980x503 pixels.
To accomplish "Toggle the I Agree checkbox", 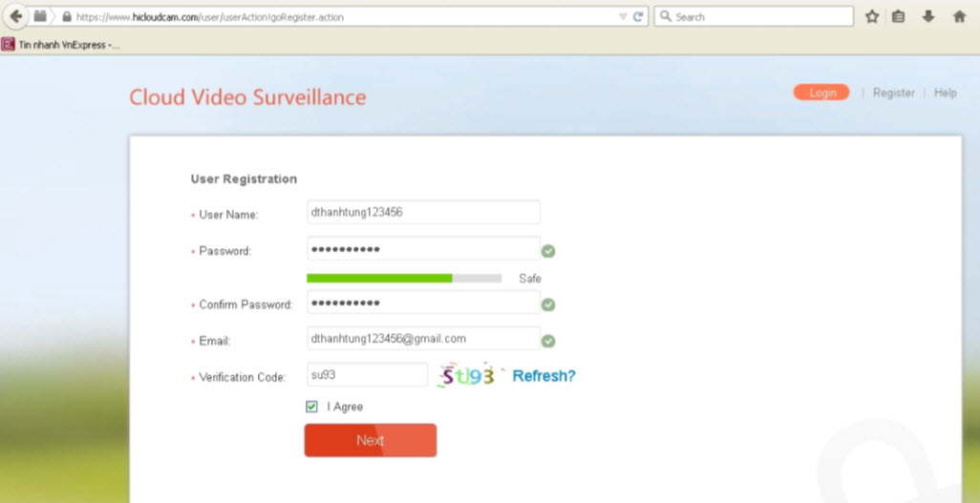I will [312, 407].
